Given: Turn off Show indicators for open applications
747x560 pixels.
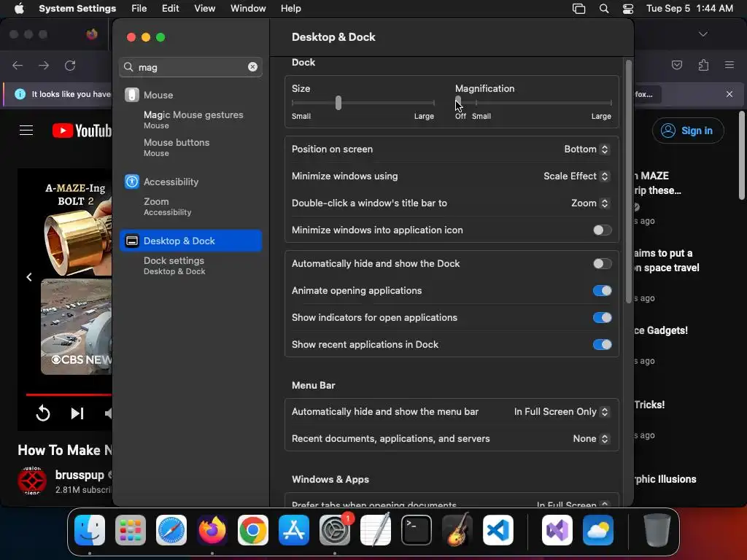Looking at the screenshot, I should click(602, 318).
